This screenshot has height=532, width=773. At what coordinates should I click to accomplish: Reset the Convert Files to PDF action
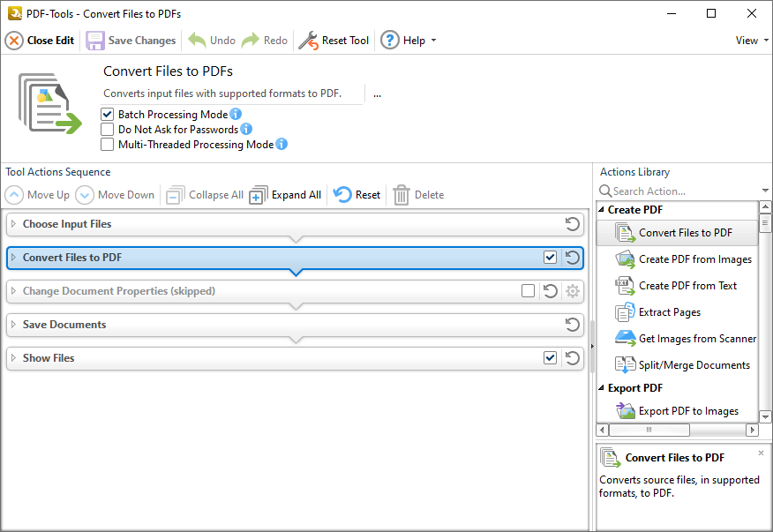coord(573,258)
